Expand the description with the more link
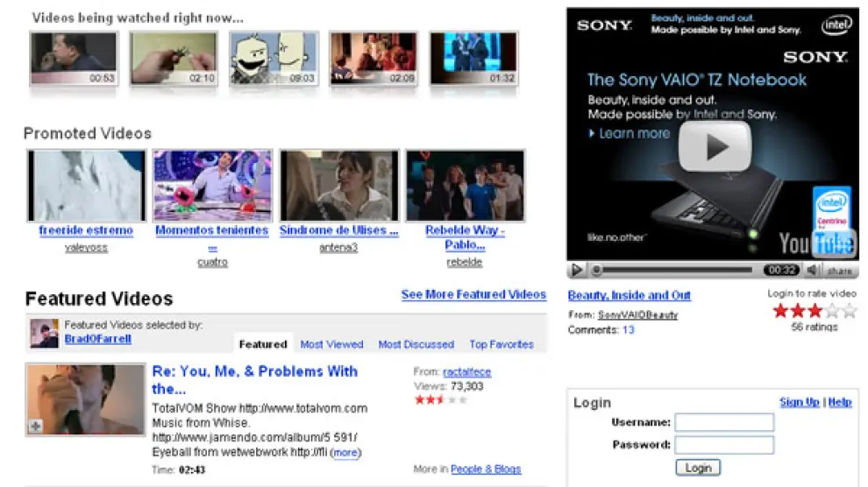Screen dimensions: 868x487 tap(345, 453)
